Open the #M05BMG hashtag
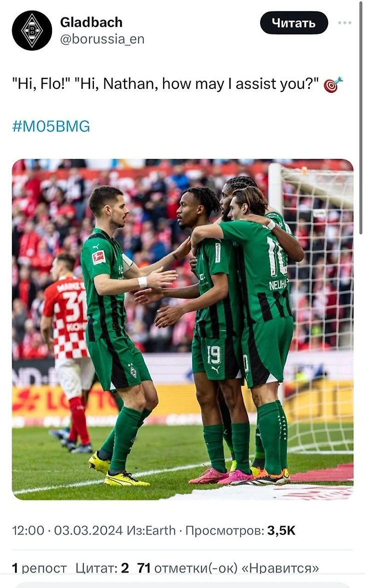 click(51, 126)
